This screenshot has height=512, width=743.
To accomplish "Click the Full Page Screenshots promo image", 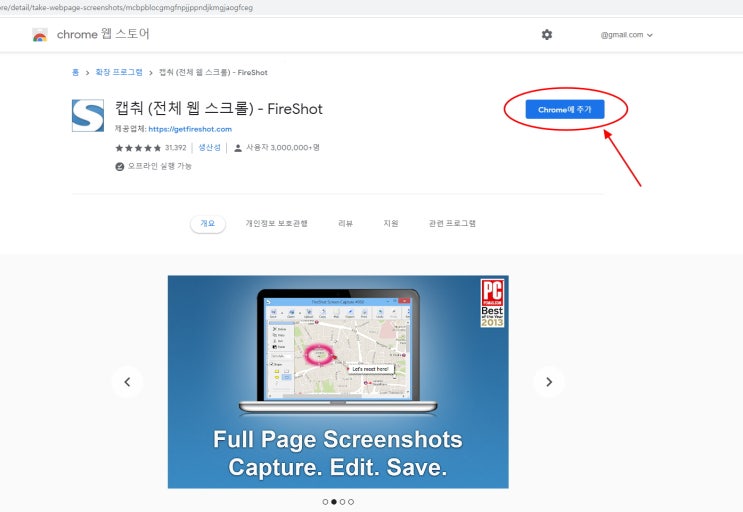I will click(x=338, y=382).
